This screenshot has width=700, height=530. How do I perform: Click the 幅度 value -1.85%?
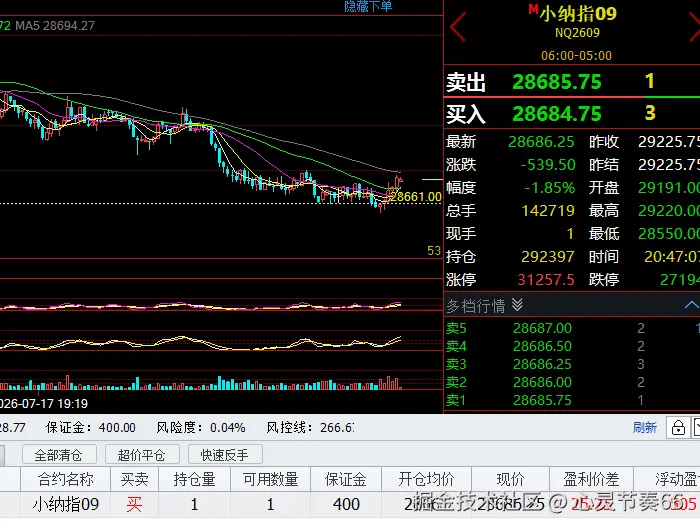pyautogui.click(x=550, y=188)
